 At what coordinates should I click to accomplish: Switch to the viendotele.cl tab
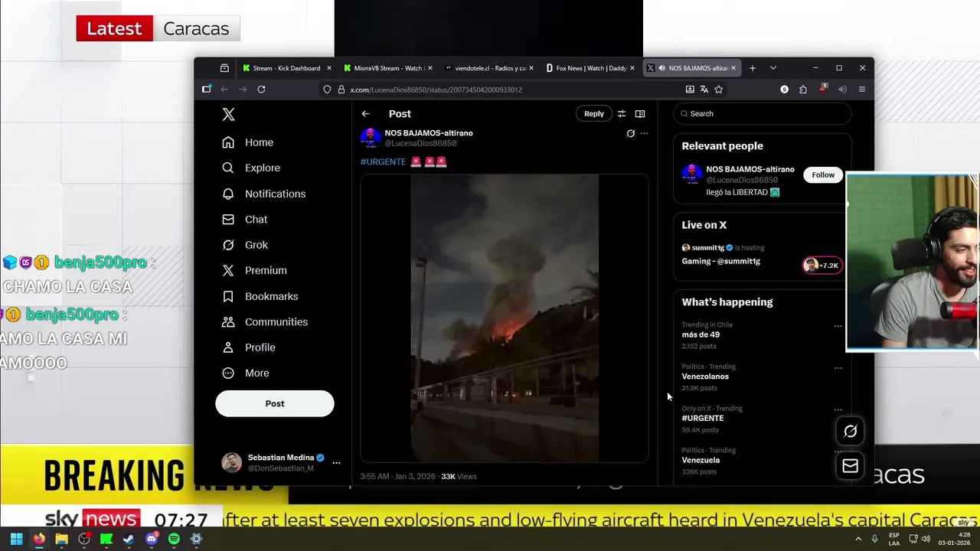(489, 68)
